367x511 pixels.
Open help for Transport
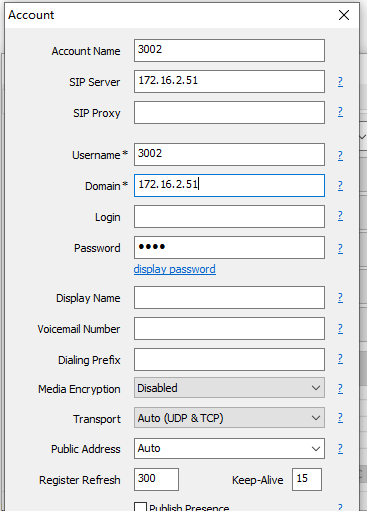[340, 418]
